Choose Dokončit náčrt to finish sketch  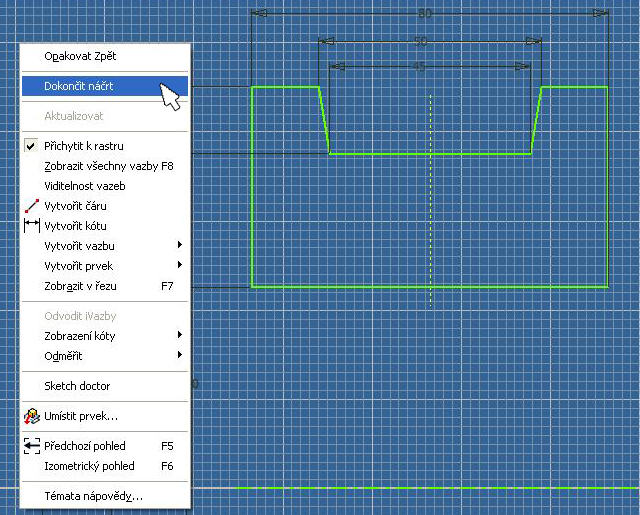click(105, 86)
